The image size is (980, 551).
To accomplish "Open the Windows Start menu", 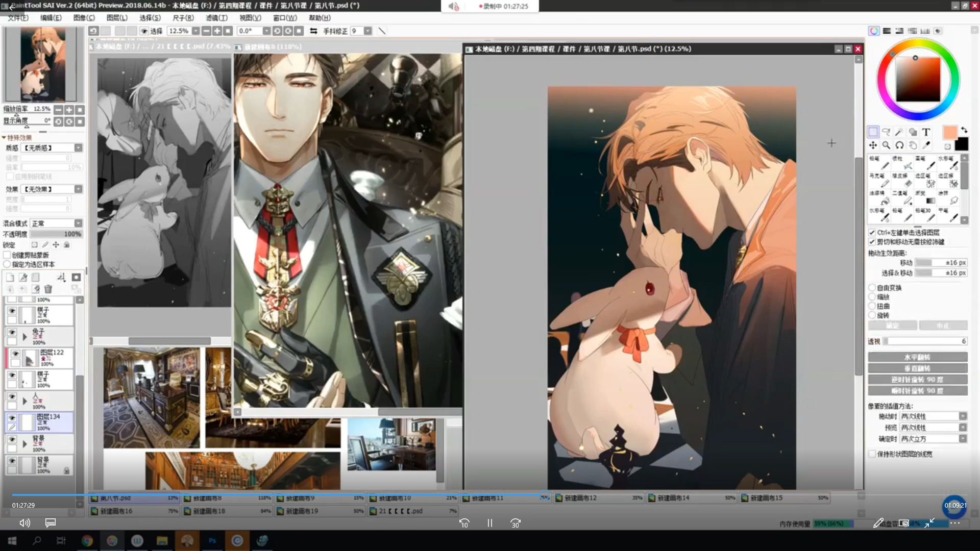I will (x=12, y=541).
